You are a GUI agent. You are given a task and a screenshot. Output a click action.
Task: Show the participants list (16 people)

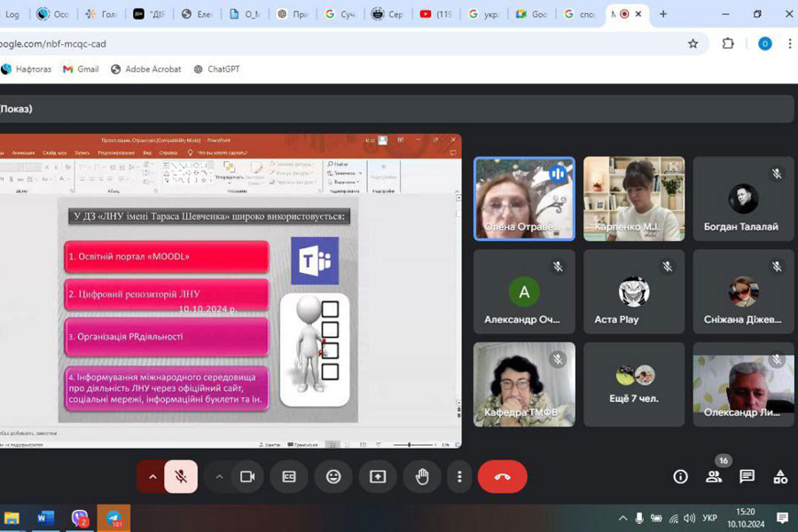[x=714, y=477]
